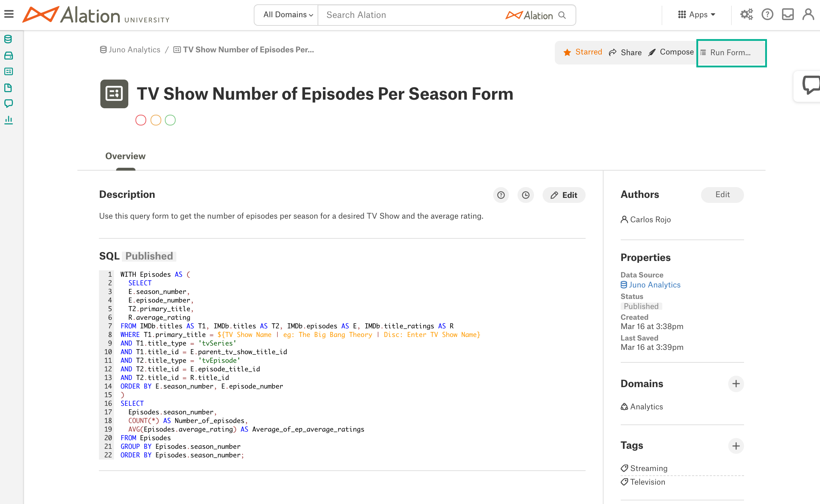Click the Share menu option

pos(625,52)
